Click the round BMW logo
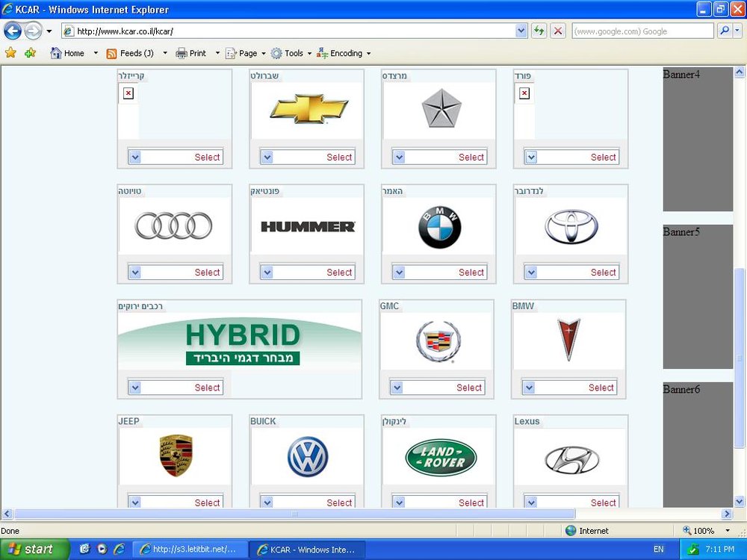 [440, 227]
